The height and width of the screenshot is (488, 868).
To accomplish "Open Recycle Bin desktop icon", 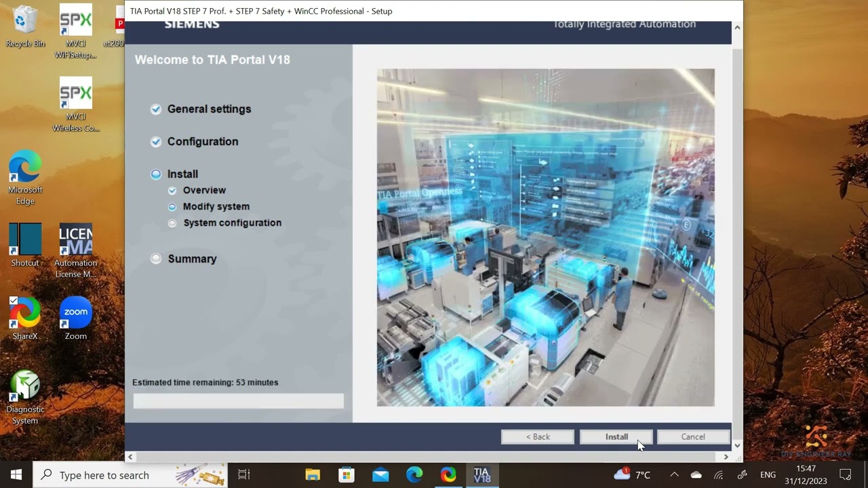I will coord(25,27).
